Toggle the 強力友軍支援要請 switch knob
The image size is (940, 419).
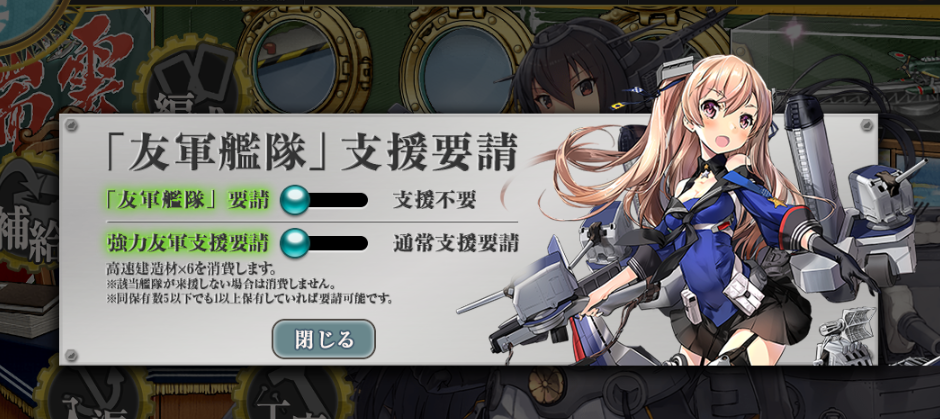point(295,243)
